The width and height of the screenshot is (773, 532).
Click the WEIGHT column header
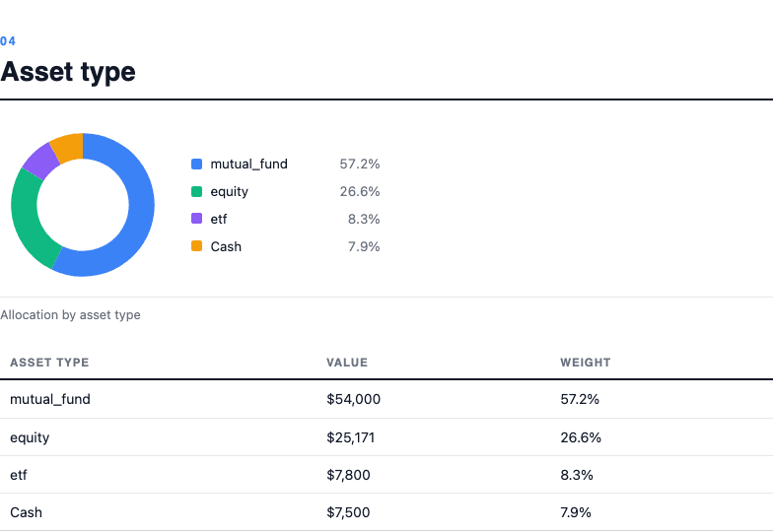click(586, 363)
